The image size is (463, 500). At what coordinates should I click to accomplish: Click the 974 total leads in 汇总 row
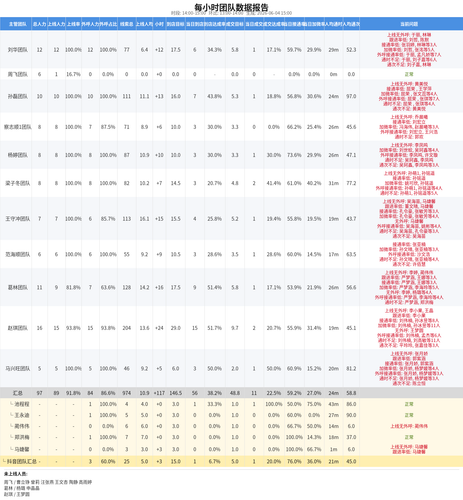click(x=126, y=393)
